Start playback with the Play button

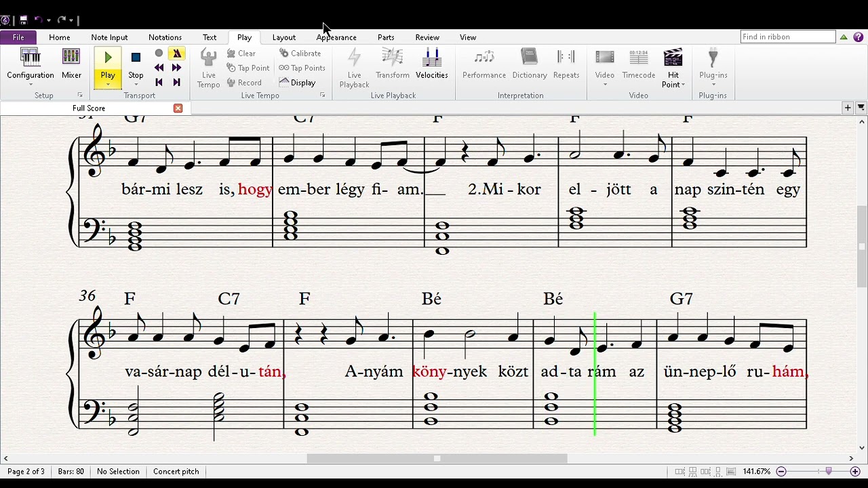pyautogui.click(x=108, y=62)
